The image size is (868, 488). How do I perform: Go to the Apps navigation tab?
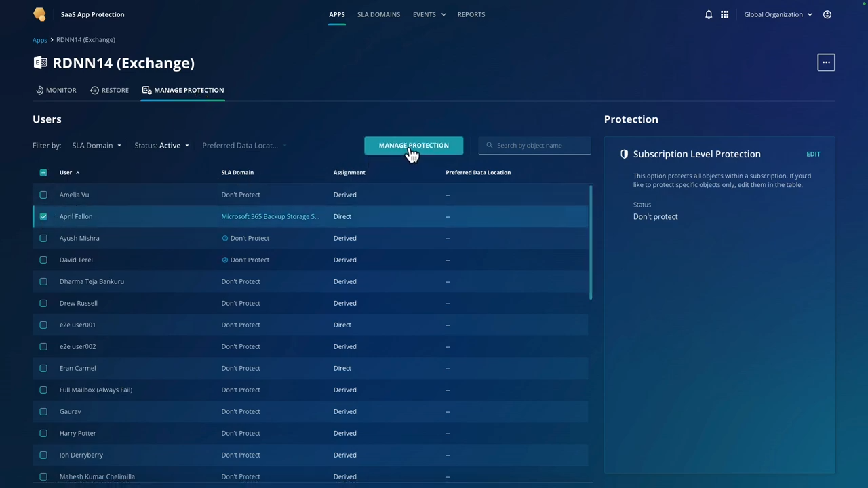337,14
